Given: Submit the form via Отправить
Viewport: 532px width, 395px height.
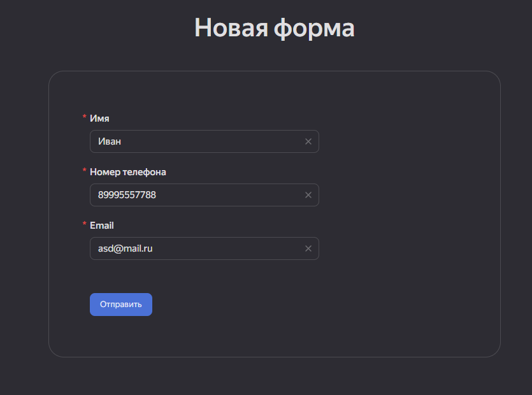Looking at the screenshot, I should (x=120, y=304).
